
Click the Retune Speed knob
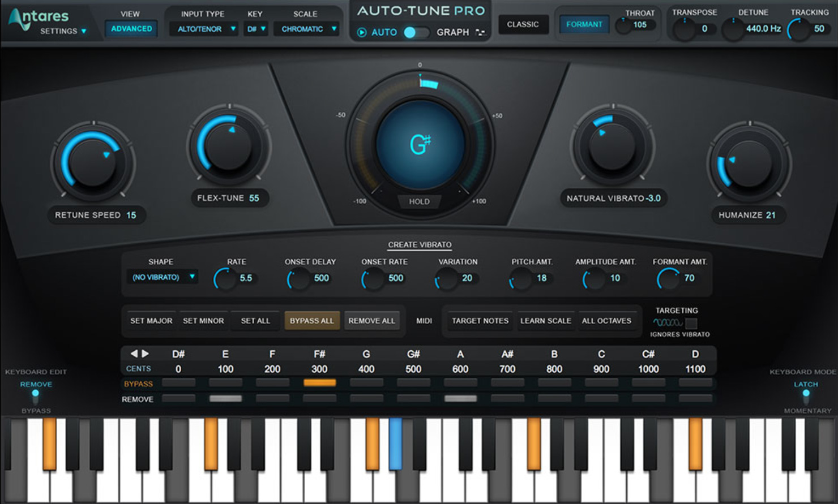point(93,163)
